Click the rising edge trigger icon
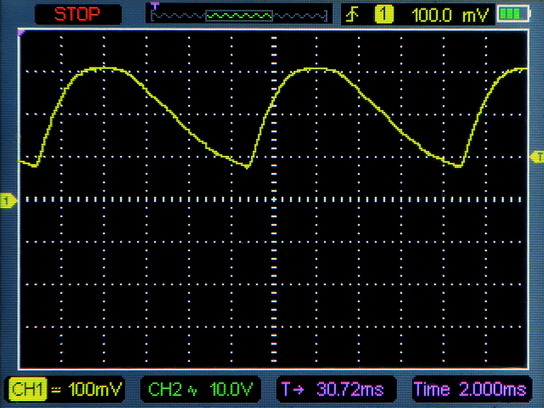 (352, 15)
